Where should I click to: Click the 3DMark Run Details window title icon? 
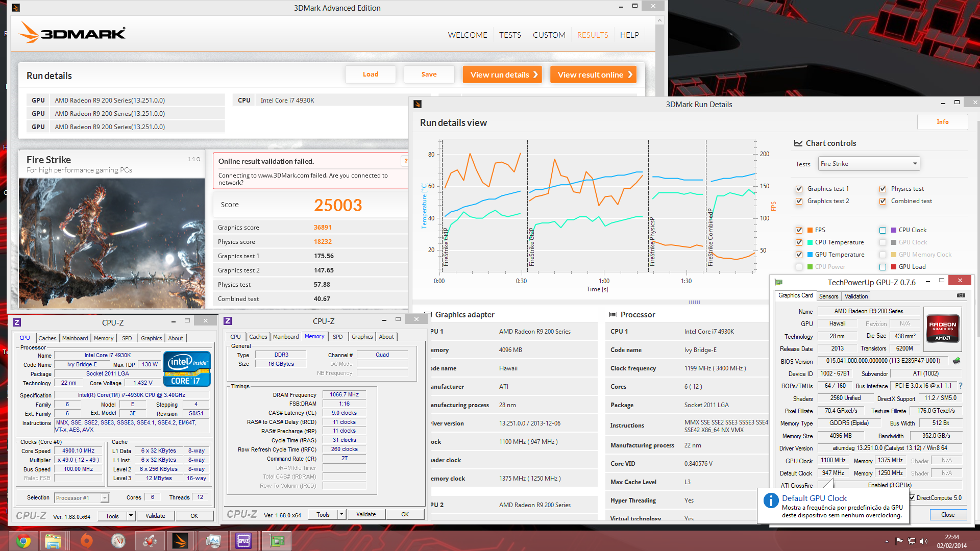(418, 104)
